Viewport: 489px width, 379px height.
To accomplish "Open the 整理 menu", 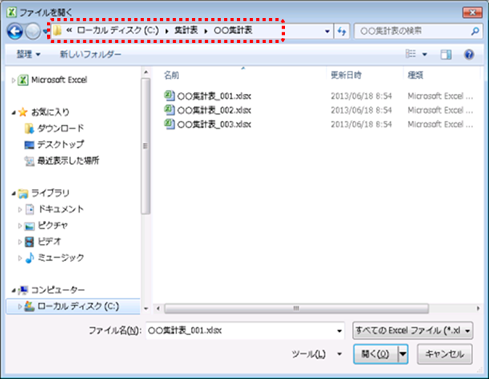I will (x=28, y=54).
